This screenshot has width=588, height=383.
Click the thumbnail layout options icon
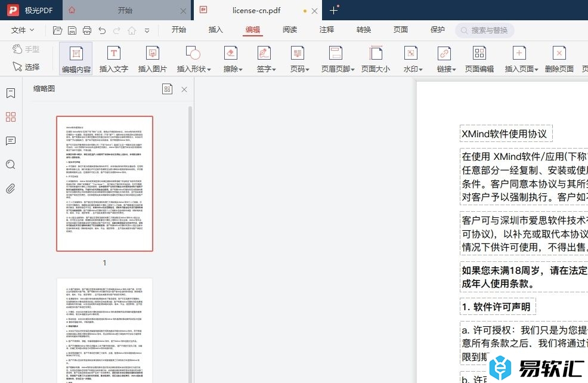(x=167, y=89)
